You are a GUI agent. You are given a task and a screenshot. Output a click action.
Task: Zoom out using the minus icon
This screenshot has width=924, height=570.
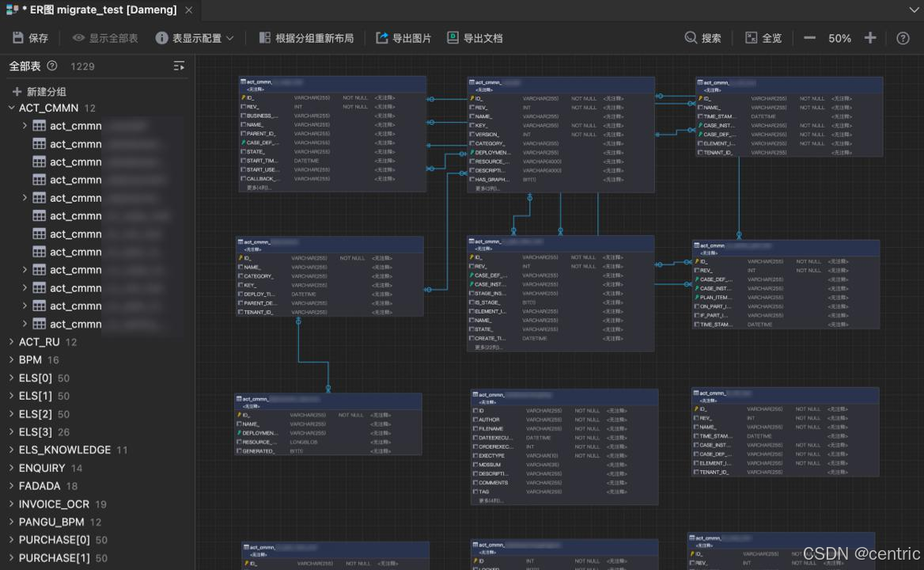809,37
